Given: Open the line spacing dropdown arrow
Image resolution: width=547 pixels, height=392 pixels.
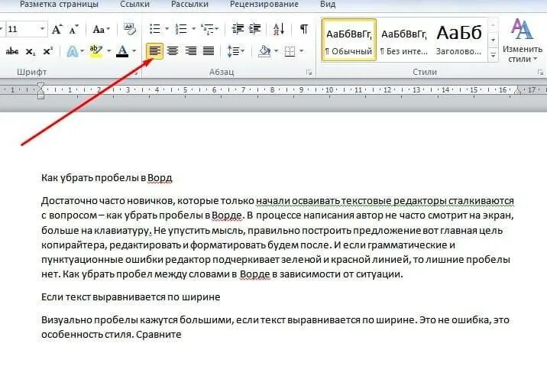Looking at the screenshot, I should click(243, 51).
